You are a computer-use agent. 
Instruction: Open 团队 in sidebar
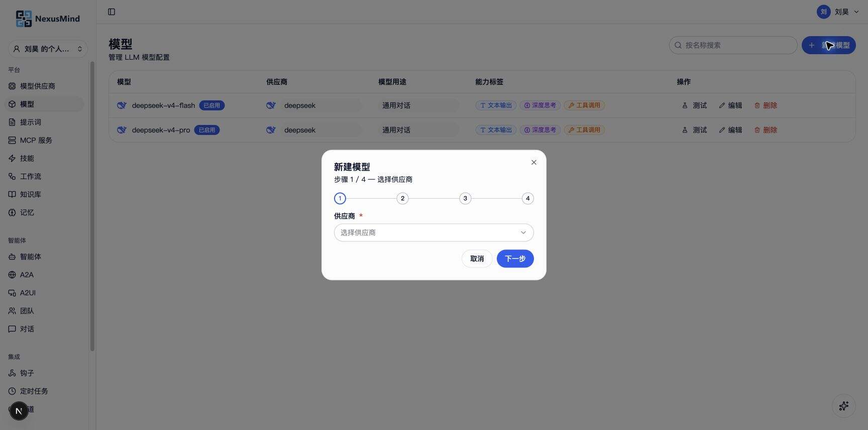44,311
